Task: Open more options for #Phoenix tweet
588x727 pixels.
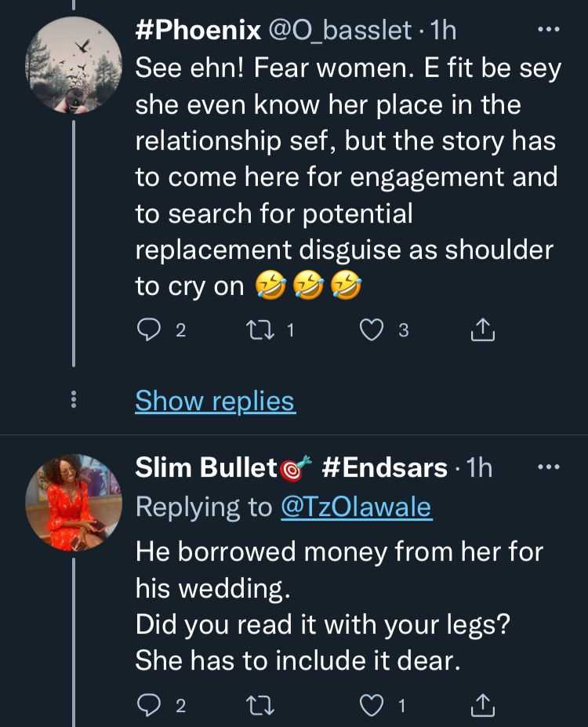Action: click(x=547, y=31)
